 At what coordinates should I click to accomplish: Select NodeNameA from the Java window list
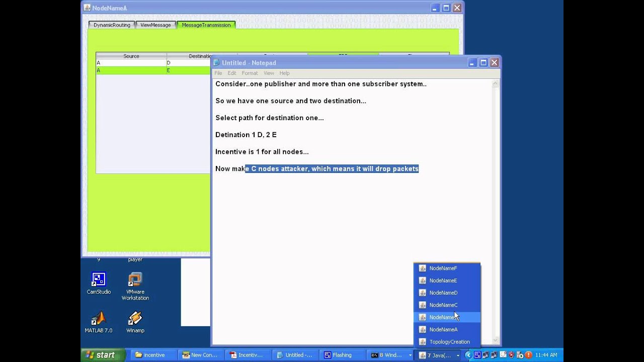tap(447, 329)
